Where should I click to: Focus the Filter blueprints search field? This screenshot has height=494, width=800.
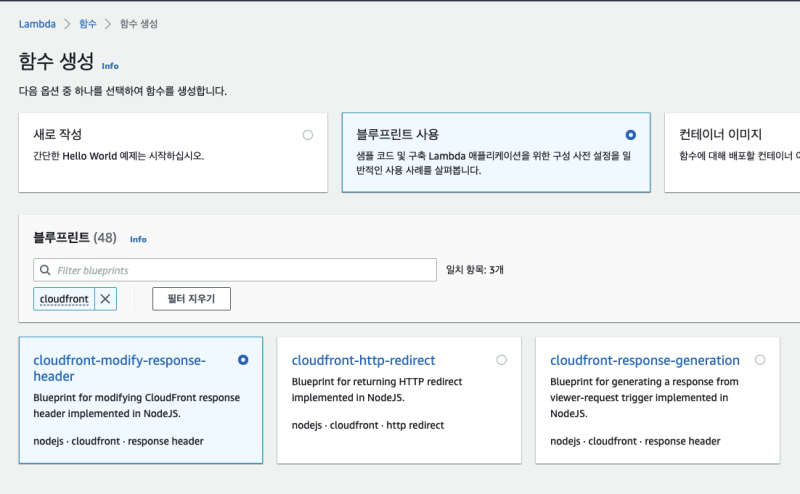coord(240,270)
